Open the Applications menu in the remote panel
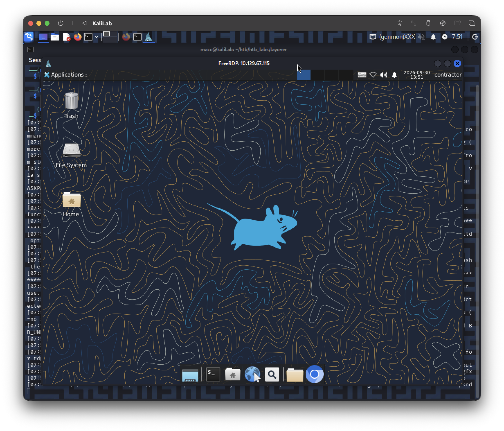This screenshot has width=504, height=431. tap(65, 75)
